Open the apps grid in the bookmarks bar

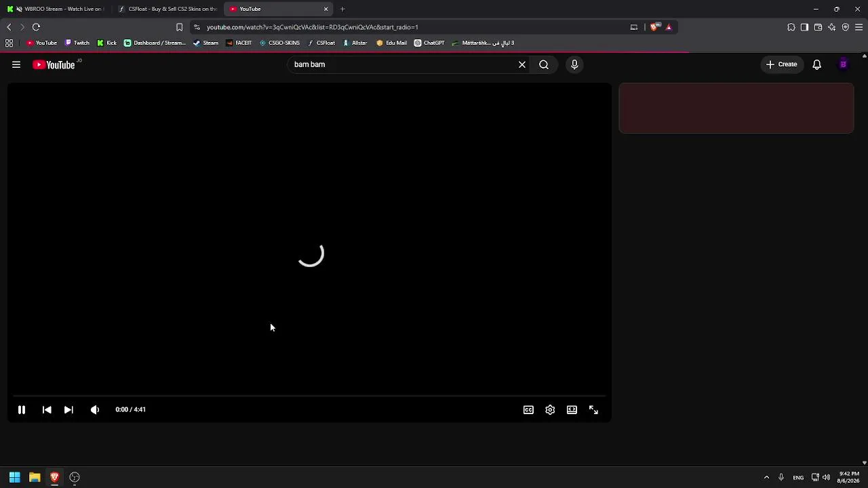[9, 43]
